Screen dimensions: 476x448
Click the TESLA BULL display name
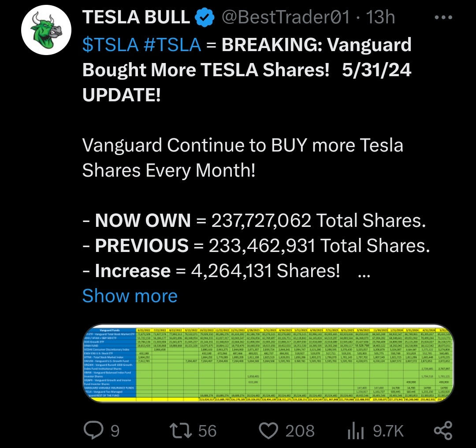point(136,18)
